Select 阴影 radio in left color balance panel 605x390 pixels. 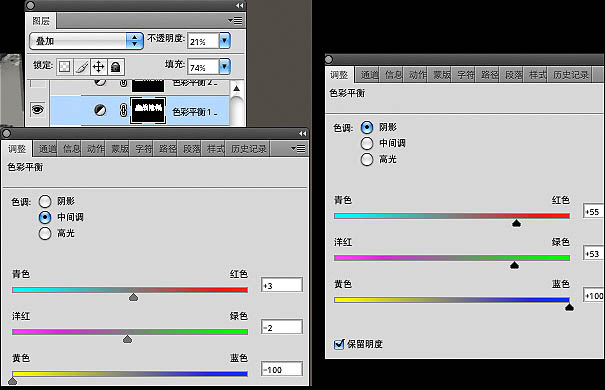point(45,201)
